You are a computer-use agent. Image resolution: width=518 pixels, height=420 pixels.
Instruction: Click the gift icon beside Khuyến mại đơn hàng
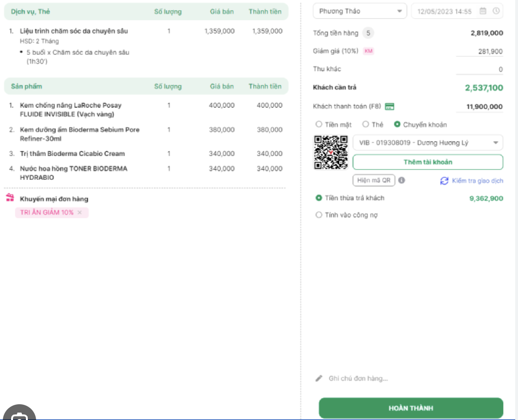coord(10,197)
